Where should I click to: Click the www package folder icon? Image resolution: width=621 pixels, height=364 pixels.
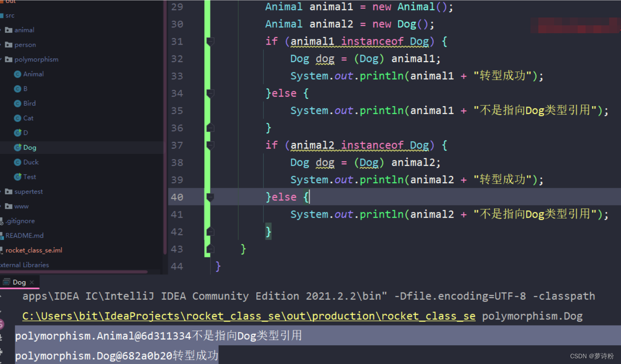[x=9, y=206]
